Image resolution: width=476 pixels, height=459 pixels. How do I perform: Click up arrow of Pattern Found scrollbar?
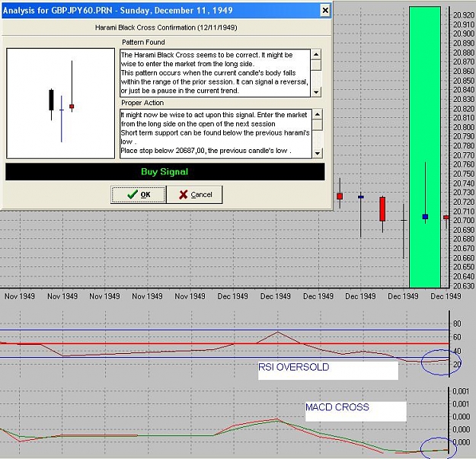pos(316,54)
